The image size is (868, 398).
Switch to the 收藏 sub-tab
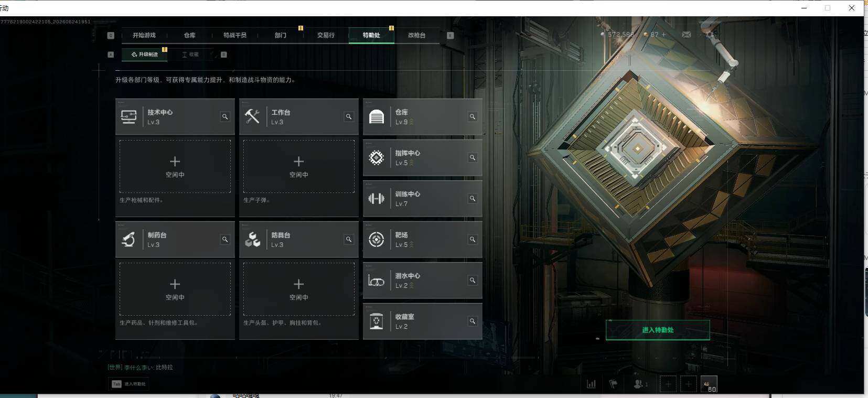click(190, 55)
